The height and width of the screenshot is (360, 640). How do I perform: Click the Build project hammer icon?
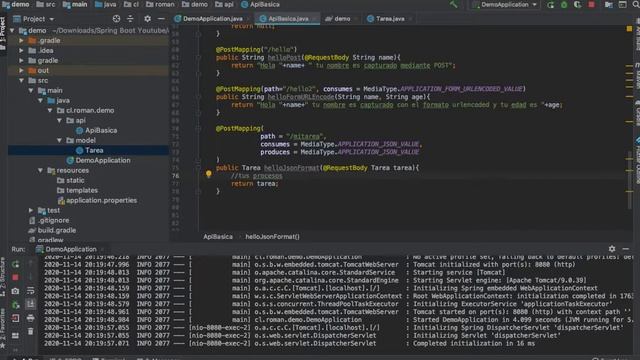pyautogui.click(x=453, y=4)
